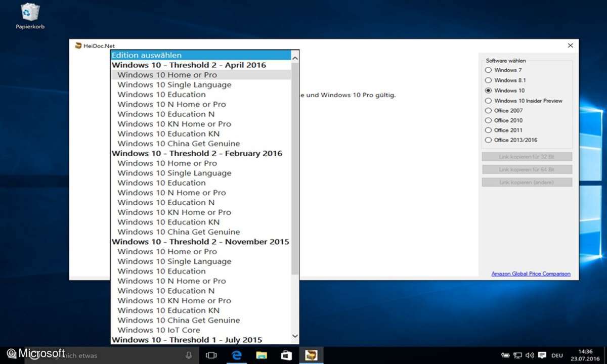607x364 pixels.
Task: Open the network tray icon
Action: click(517, 355)
